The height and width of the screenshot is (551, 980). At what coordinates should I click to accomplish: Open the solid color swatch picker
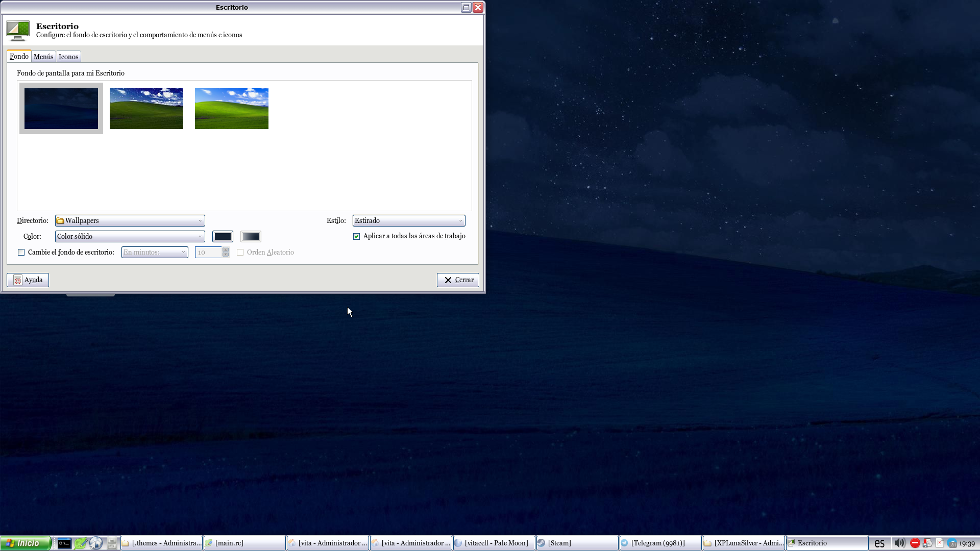click(223, 236)
